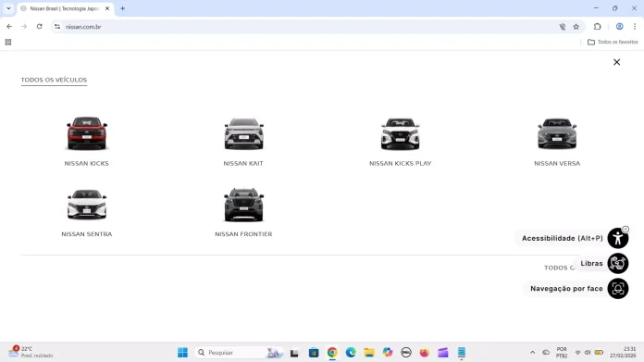Go back with browser back arrow
This screenshot has height=362, width=644.
[9, 26]
